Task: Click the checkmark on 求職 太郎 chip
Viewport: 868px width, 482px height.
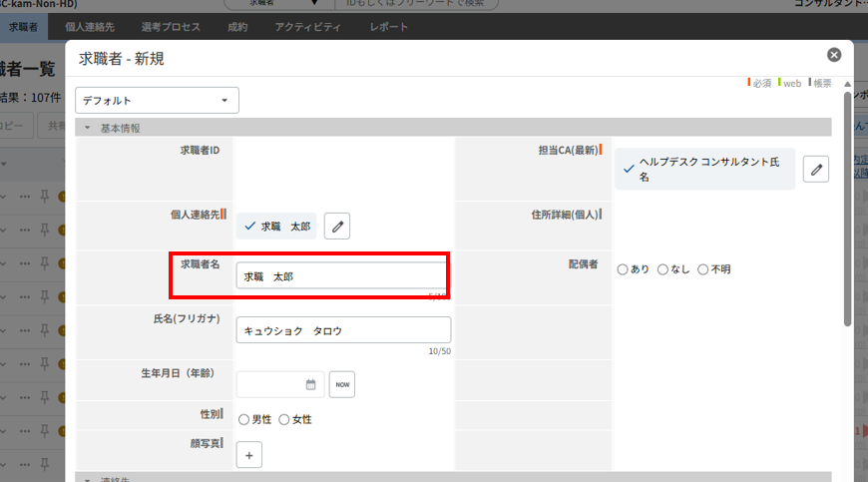Action: (249, 227)
